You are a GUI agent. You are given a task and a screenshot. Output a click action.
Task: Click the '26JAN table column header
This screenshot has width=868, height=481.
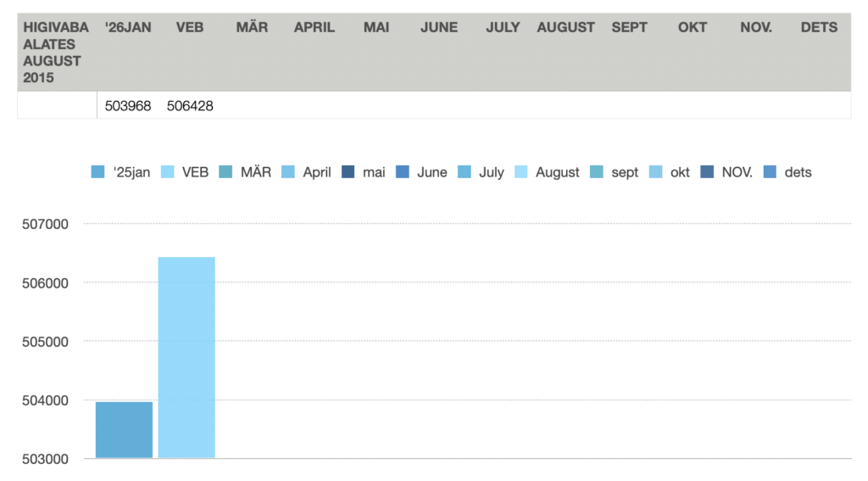pos(128,27)
